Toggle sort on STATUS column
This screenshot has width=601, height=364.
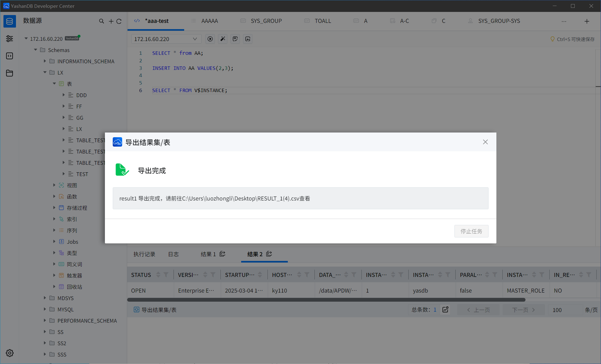(158, 275)
